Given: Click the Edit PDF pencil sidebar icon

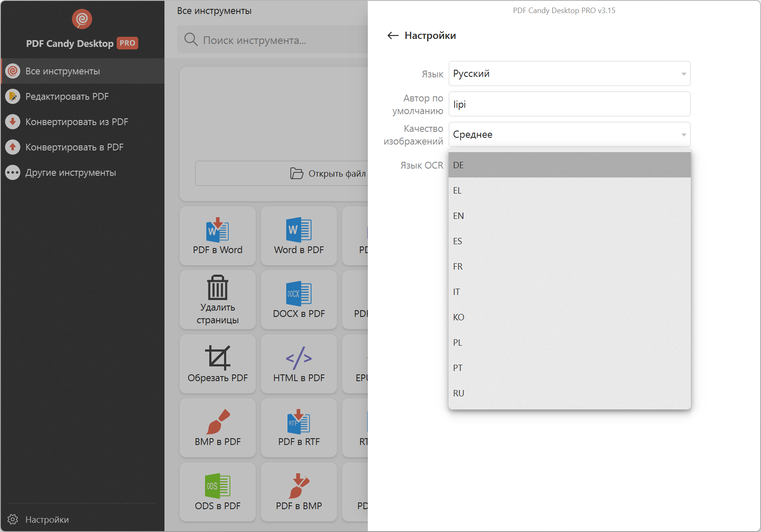Looking at the screenshot, I should coord(13,96).
